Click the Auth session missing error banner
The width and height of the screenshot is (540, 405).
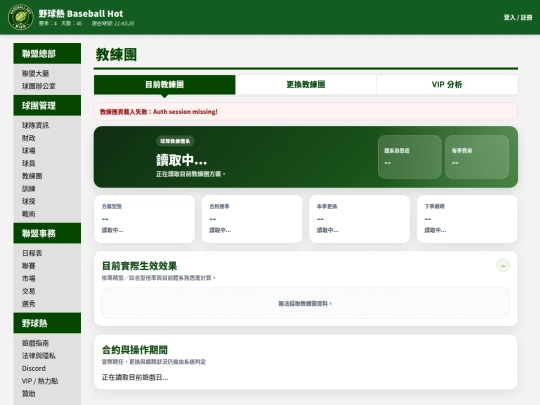tap(306, 112)
